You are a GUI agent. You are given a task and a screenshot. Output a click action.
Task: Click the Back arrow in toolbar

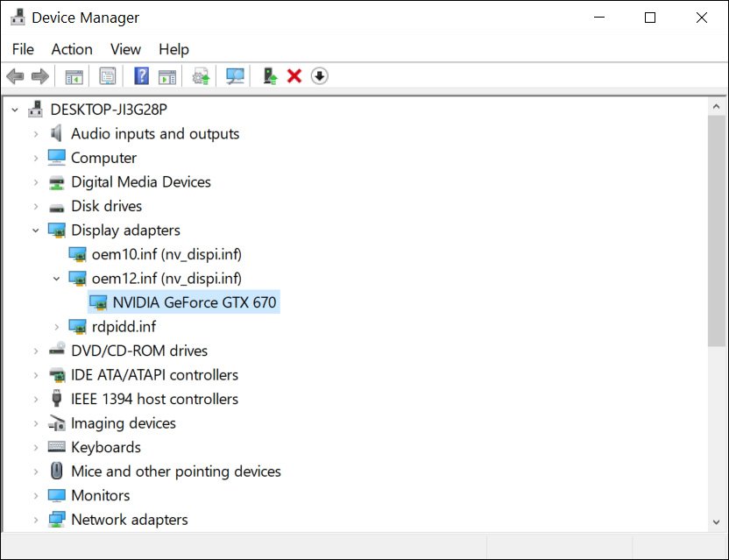point(15,76)
